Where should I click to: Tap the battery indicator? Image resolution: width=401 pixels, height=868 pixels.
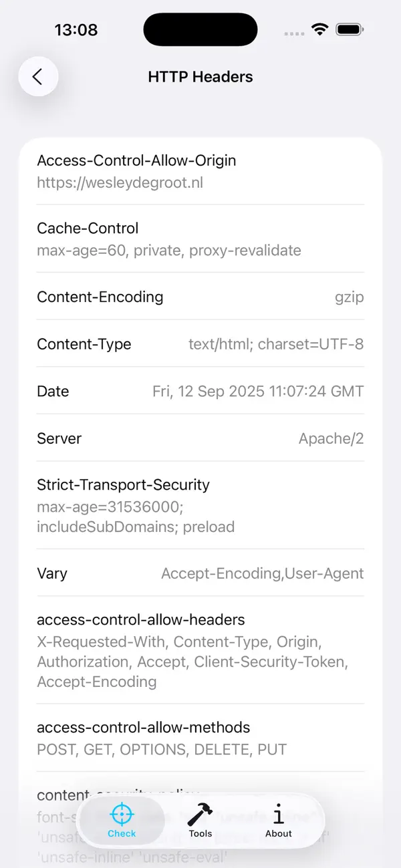[350, 29]
